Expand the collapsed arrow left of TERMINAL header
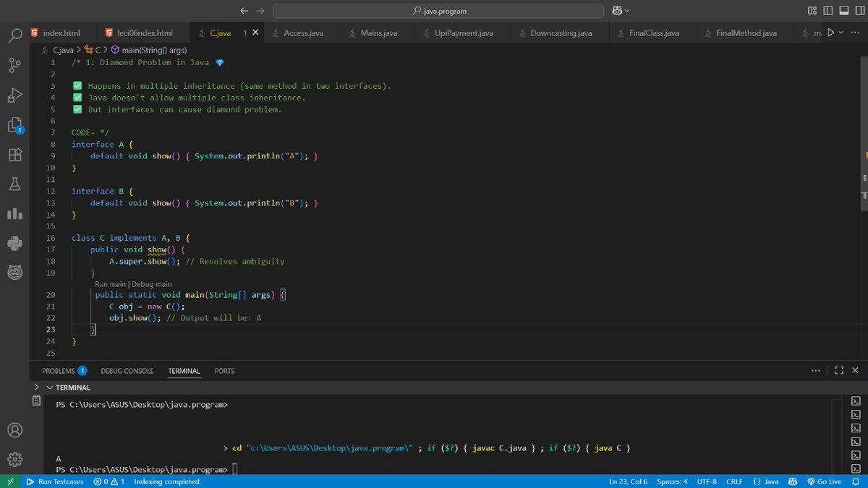 [x=37, y=388]
